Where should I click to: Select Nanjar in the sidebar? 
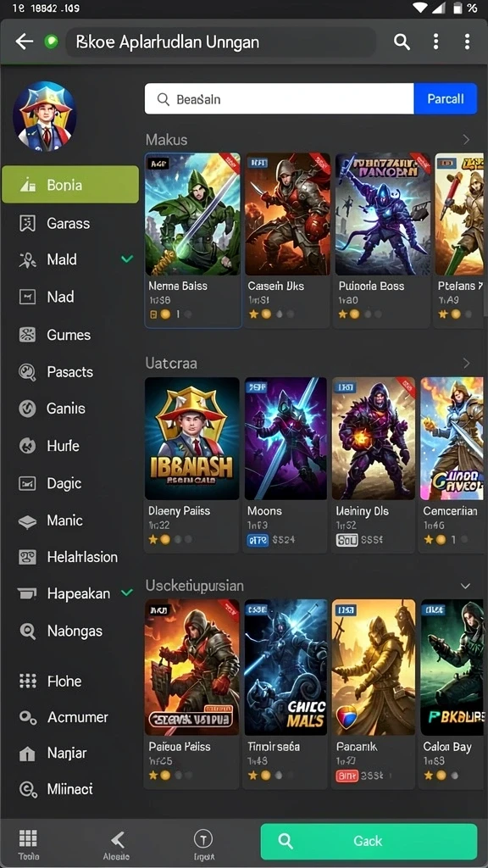click(x=67, y=754)
